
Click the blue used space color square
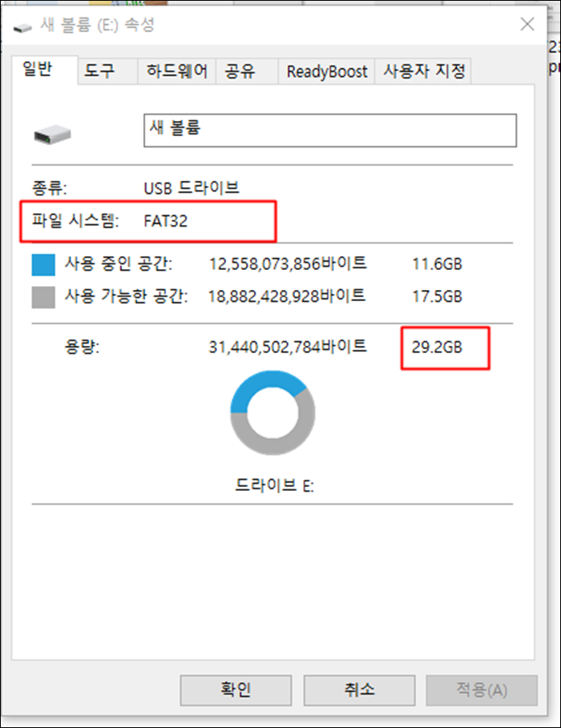click(43, 264)
